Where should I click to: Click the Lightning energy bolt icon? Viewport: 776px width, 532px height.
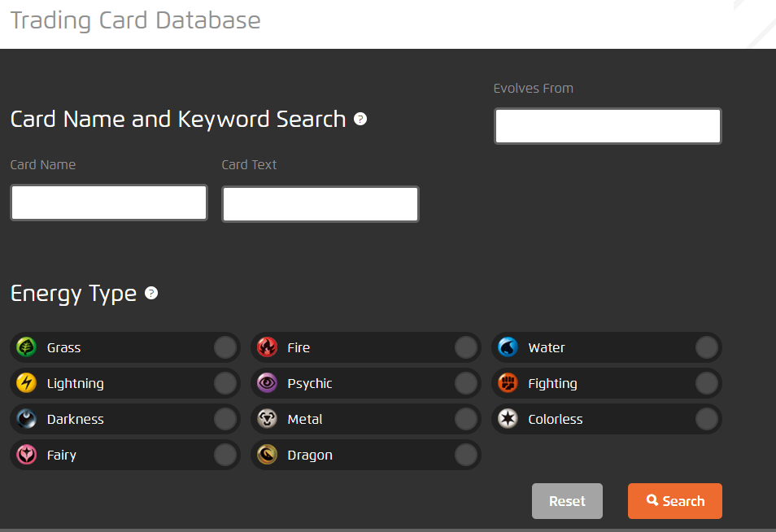(x=26, y=383)
